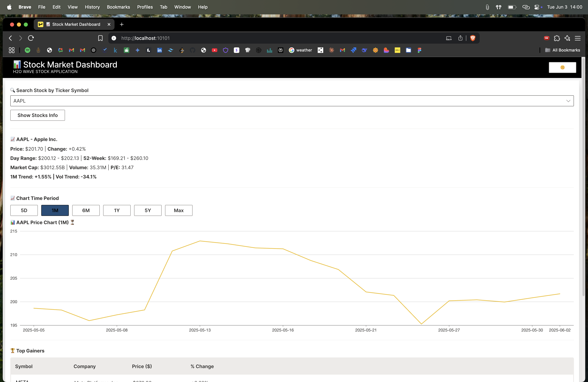Select the 1Y chart time period

coord(117,210)
